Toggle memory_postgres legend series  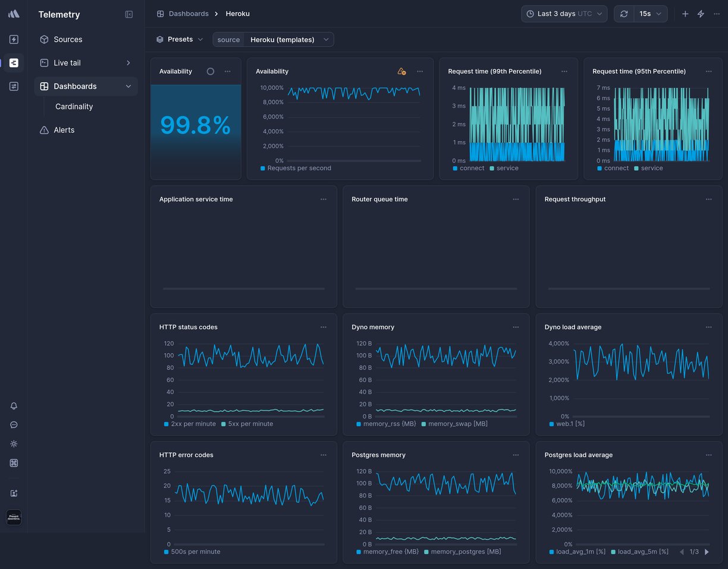(x=463, y=552)
